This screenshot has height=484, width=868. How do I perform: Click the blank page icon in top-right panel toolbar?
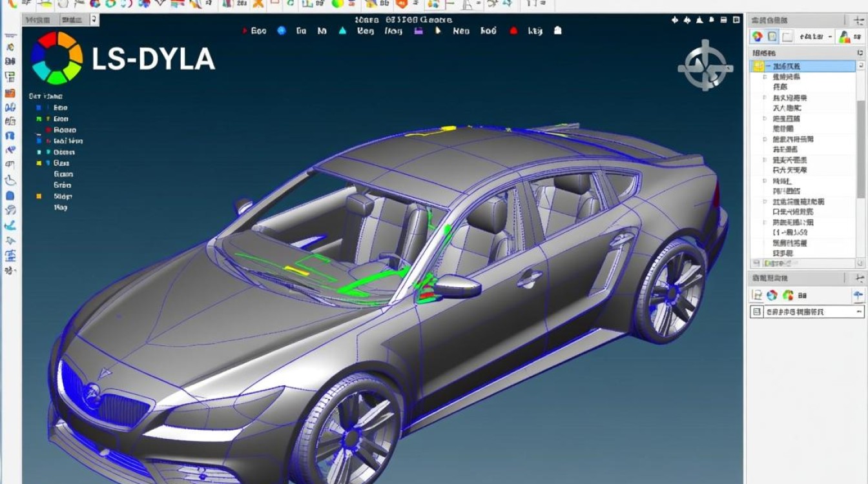(787, 37)
